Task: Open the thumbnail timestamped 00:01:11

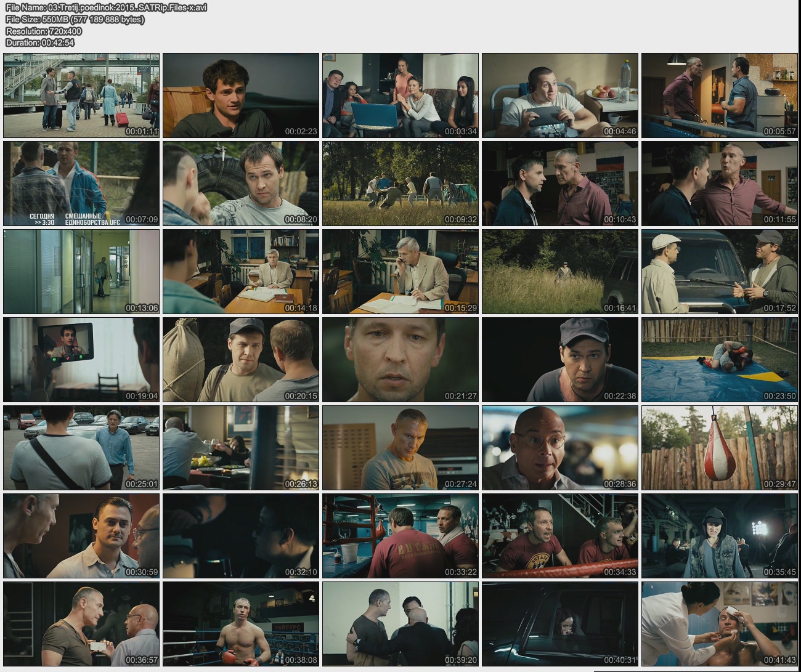Action: click(81, 95)
